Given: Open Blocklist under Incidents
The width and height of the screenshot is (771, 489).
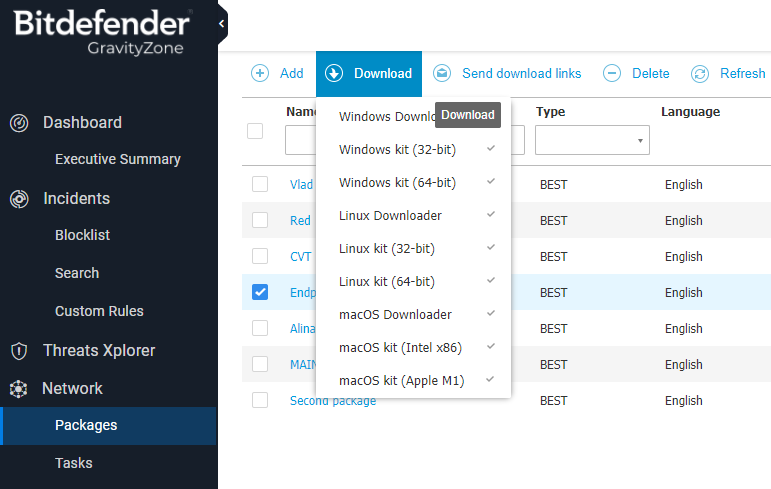Looking at the screenshot, I should (x=82, y=235).
